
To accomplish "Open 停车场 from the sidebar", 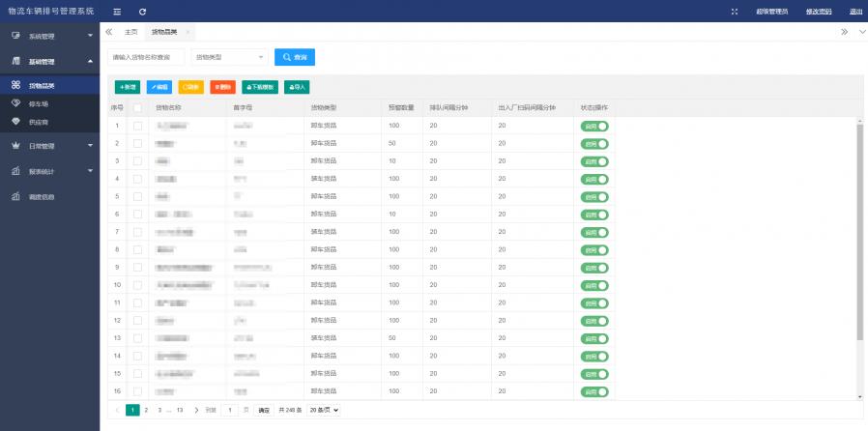I will 39,102.
